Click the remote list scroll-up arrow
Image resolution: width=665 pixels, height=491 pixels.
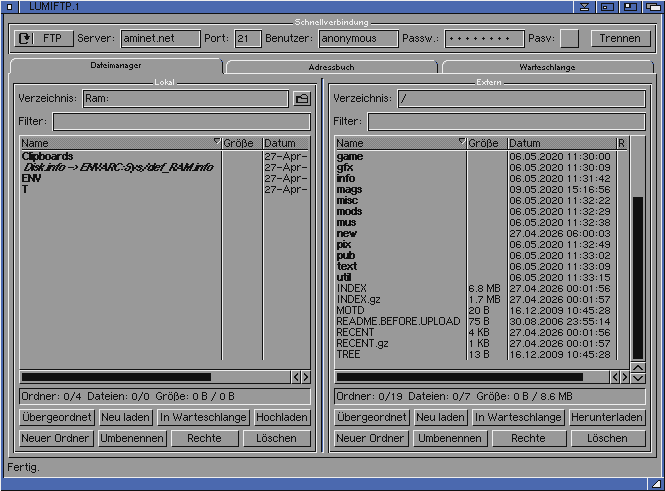[x=639, y=367]
